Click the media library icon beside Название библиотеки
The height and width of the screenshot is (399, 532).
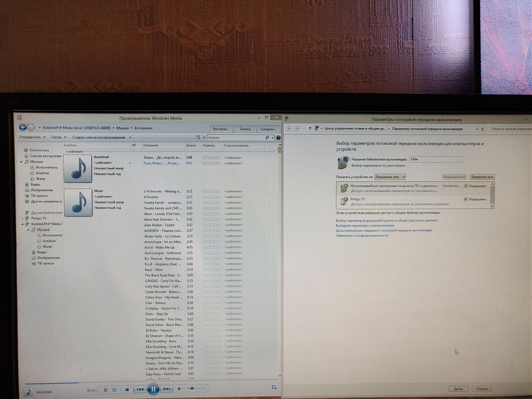point(343,162)
